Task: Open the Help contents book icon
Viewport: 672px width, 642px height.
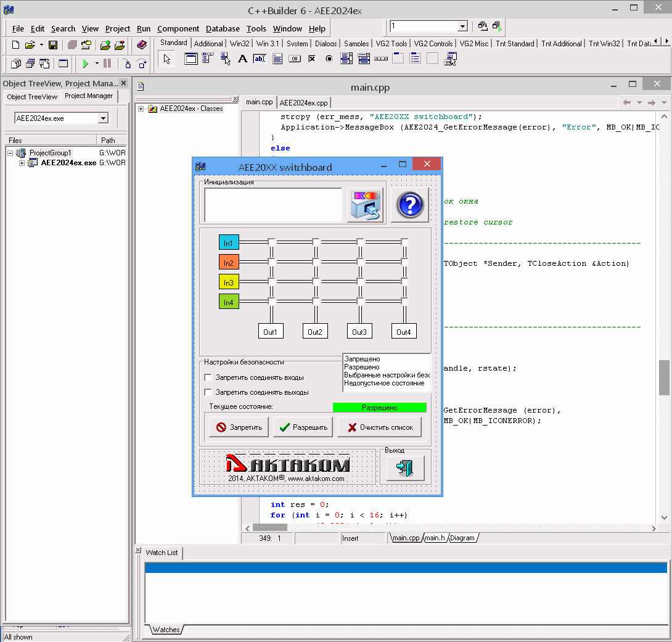Action: pyautogui.click(x=142, y=45)
